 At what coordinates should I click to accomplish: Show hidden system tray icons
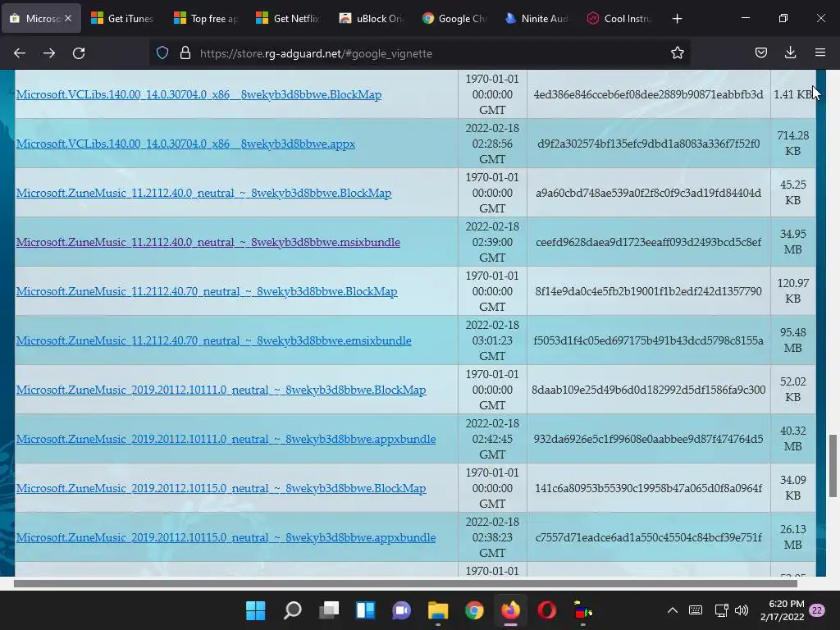[673, 610]
